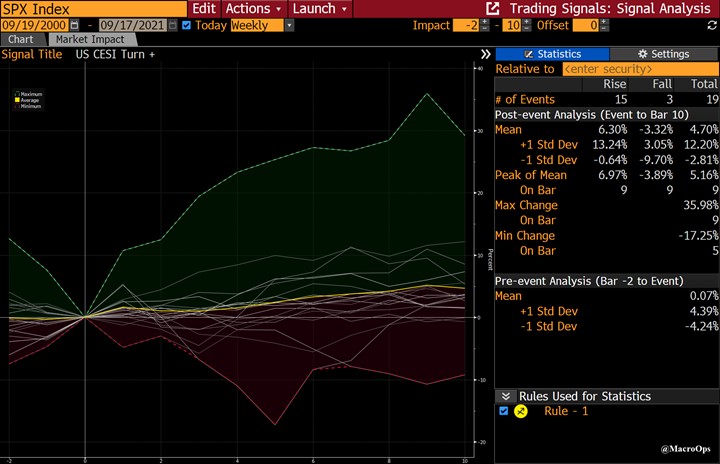This screenshot has height=464, width=720.
Task: Click the yellow Average legend swatch
Action: click(17, 100)
